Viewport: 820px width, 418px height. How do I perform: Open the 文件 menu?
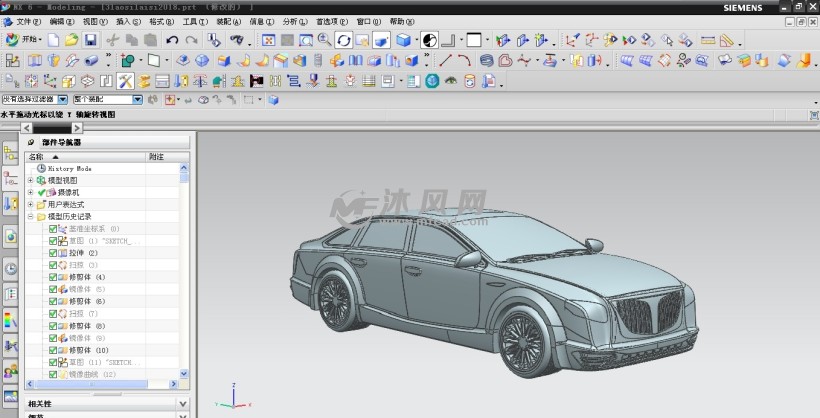28,21
